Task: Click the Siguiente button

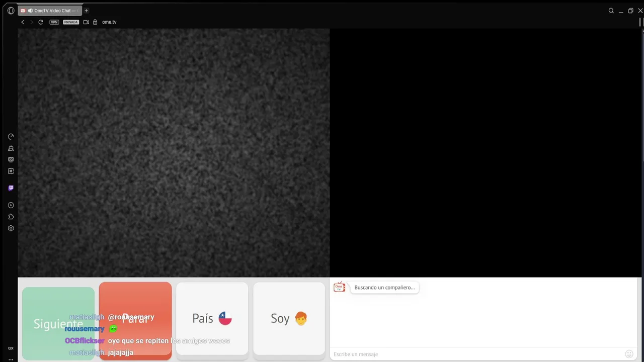Action: 58,324
